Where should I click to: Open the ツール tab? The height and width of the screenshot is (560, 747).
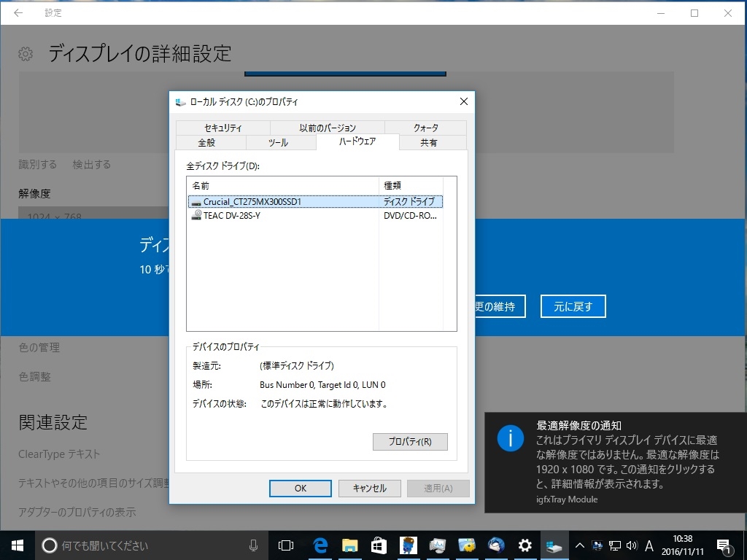[x=278, y=142]
